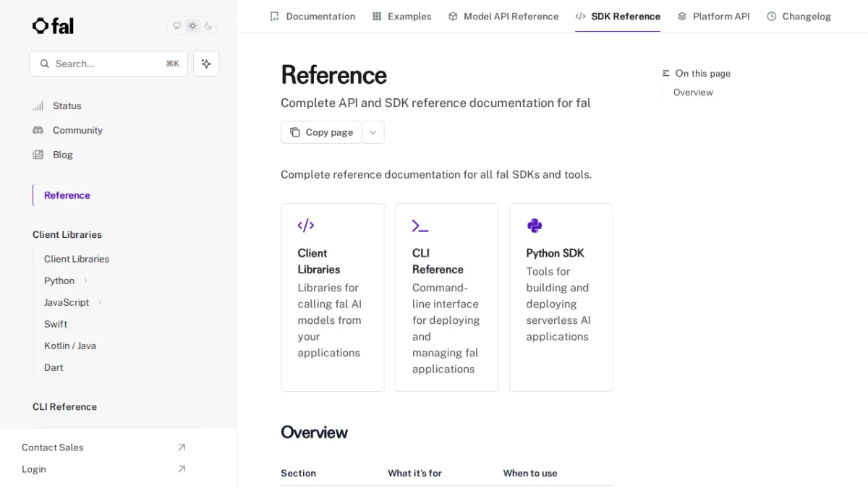This screenshot has width=868, height=488.
Task: Click the Client Libraries sidebar group heading
Action: coord(67,235)
